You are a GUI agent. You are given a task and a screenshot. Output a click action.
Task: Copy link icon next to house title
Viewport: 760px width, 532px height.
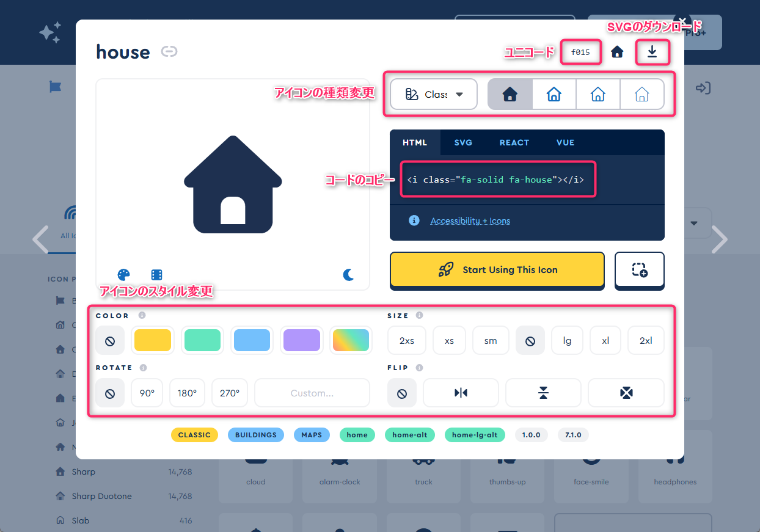click(x=169, y=52)
